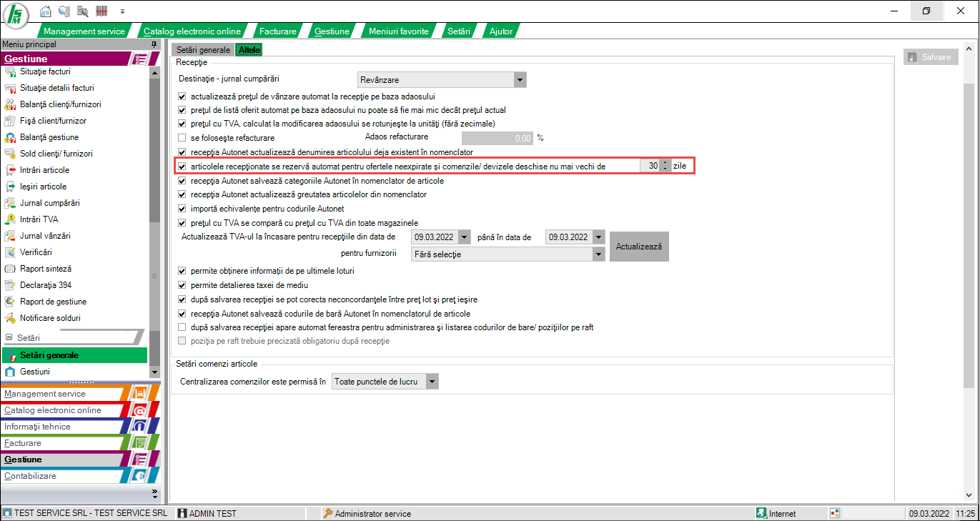Viewport: 980px width, 521px height.
Task: Click the Ieșiri articole icon
Action: 10,187
